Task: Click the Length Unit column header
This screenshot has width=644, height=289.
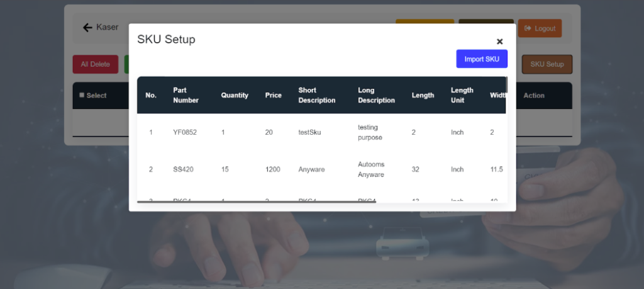Action: (x=462, y=95)
